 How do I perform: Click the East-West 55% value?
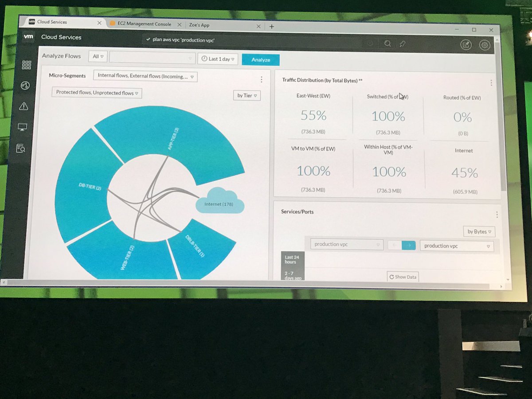click(313, 115)
